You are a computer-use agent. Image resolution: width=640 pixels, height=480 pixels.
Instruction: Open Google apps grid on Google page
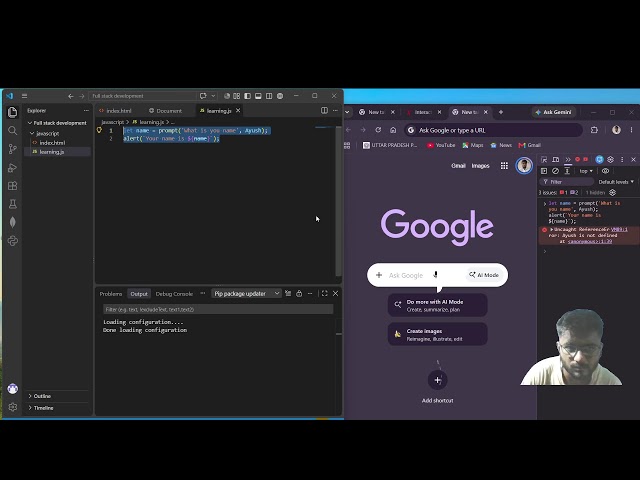click(x=504, y=166)
